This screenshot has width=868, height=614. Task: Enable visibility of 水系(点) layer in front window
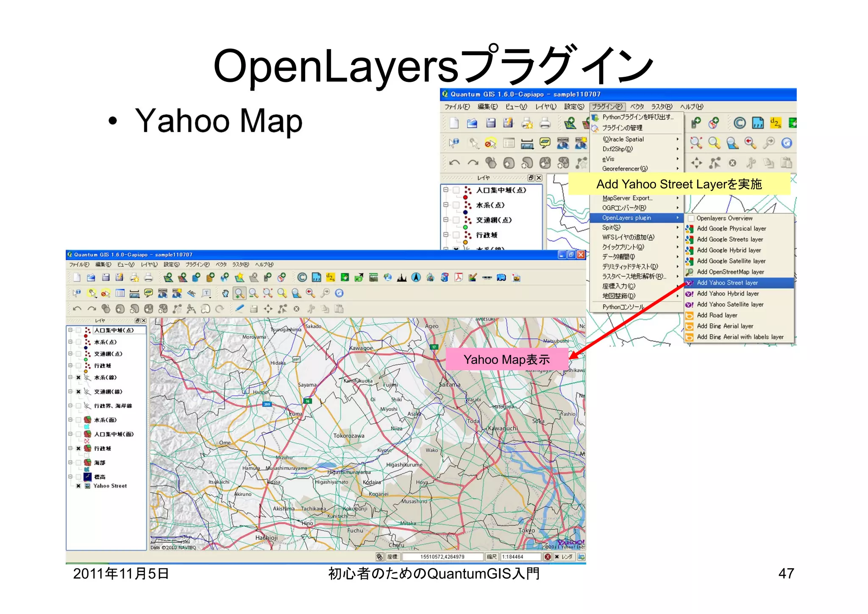tap(78, 342)
